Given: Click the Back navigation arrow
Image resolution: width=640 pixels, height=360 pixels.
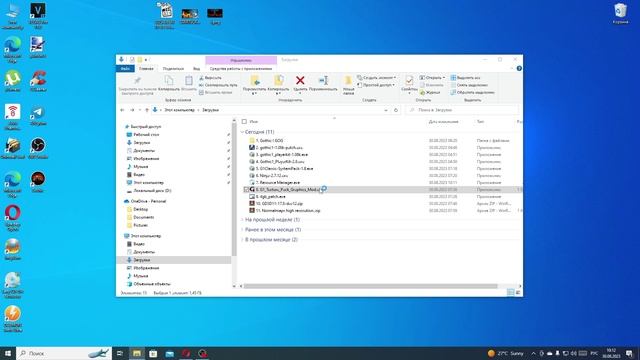Looking at the screenshot, I should pos(122,110).
